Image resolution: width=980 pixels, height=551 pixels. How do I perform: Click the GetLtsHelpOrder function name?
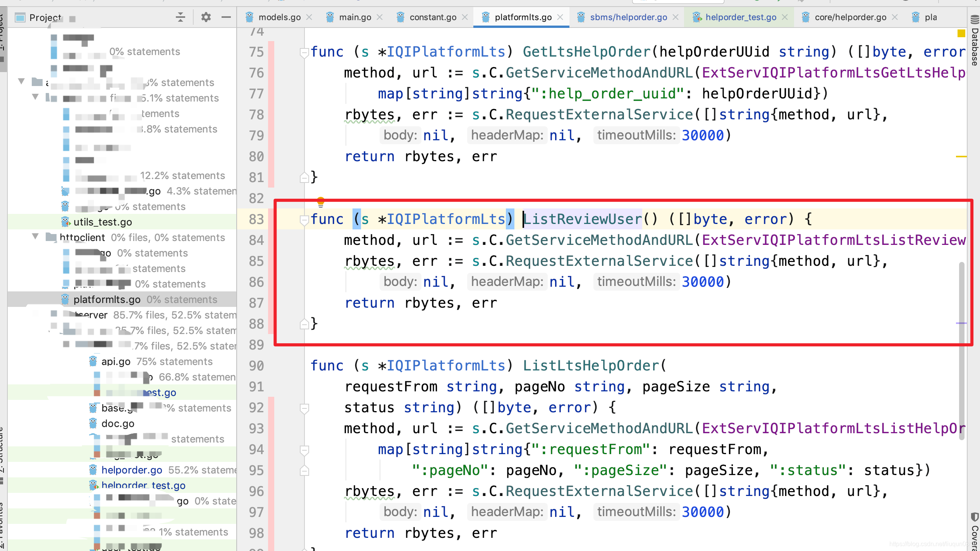[586, 52]
